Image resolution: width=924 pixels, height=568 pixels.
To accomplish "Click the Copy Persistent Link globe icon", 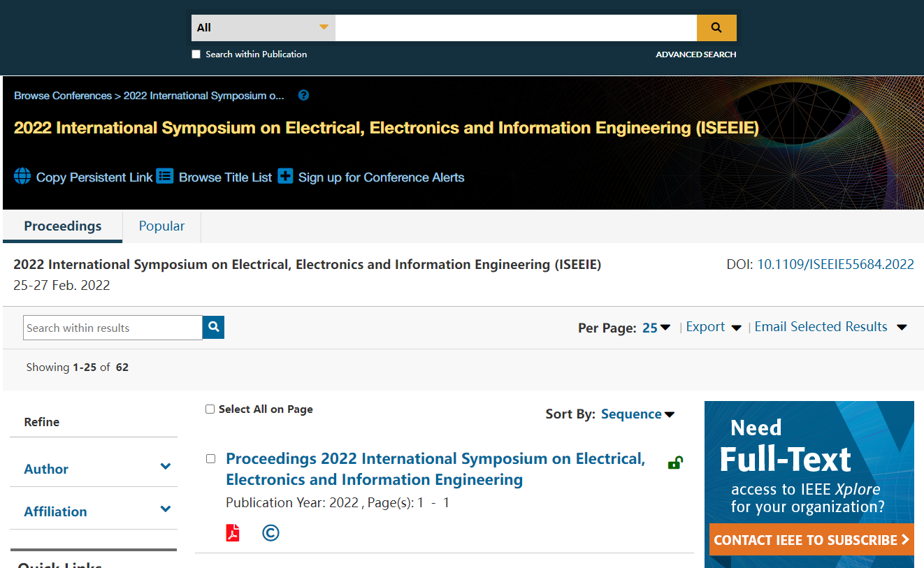I will click(22, 176).
